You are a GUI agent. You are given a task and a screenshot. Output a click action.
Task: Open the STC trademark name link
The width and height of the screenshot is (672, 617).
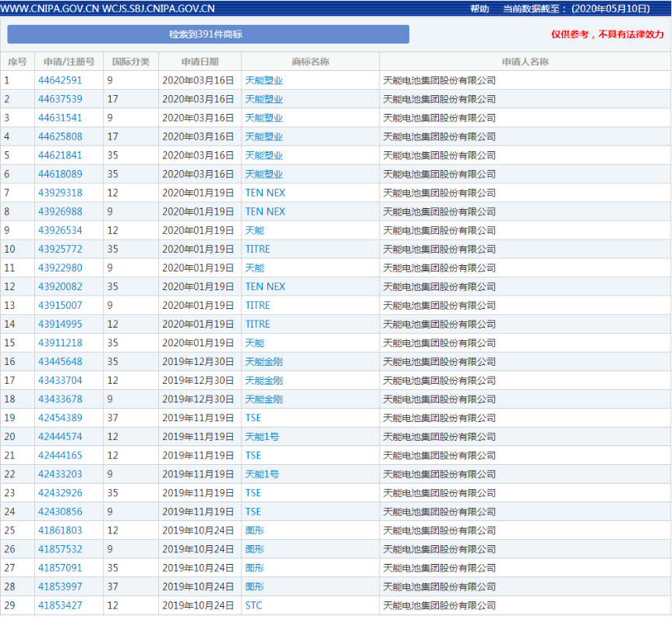point(253,605)
